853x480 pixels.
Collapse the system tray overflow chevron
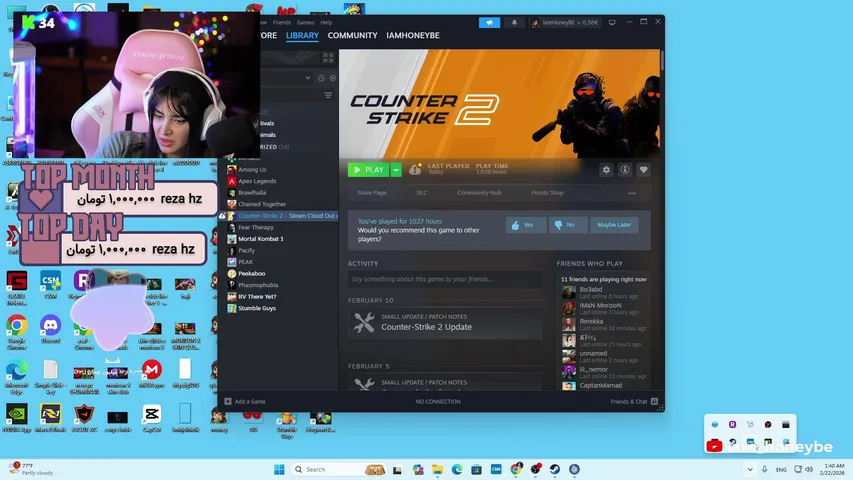pos(750,469)
